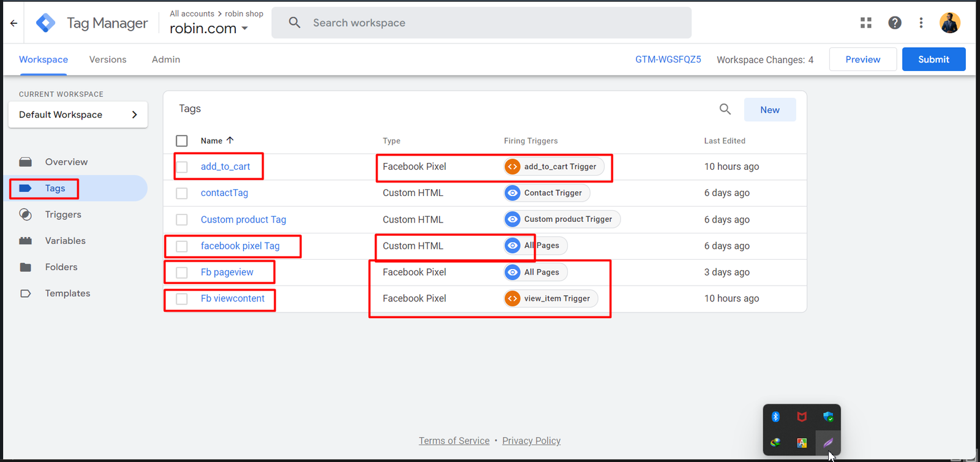This screenshot has height=462, width=980.
Task: Open the add_to_cart tag link
Action: pyautogui.click(x=225, y=167)
